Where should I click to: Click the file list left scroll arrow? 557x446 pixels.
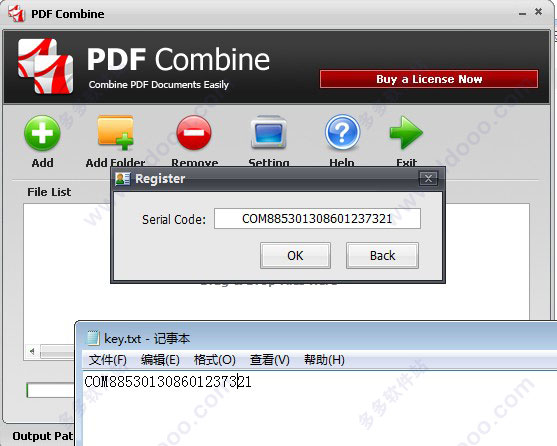[32, 352]
